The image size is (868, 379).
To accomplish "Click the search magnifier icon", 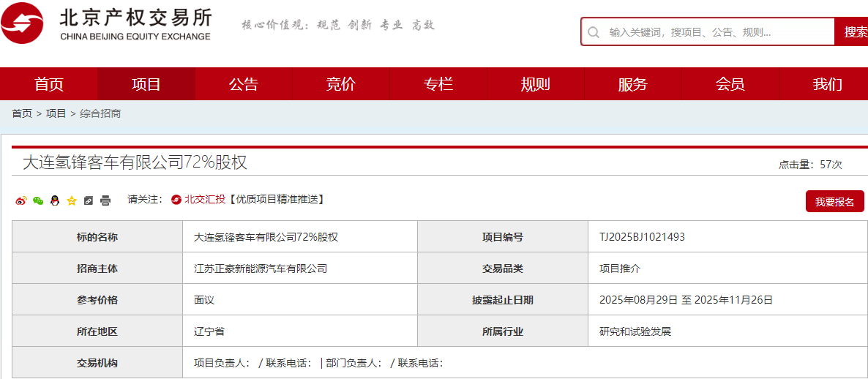I will [x=594, y=32].
